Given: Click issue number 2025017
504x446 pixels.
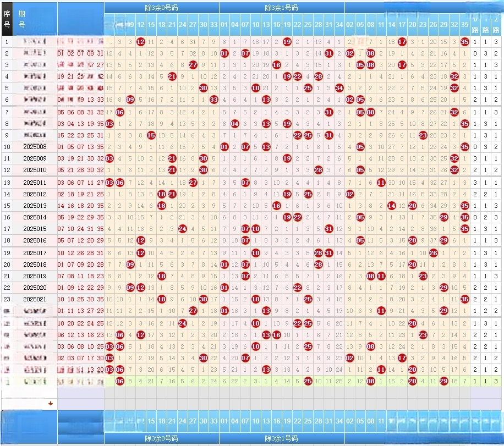Looking at the screenshot, I should [35, 253].
